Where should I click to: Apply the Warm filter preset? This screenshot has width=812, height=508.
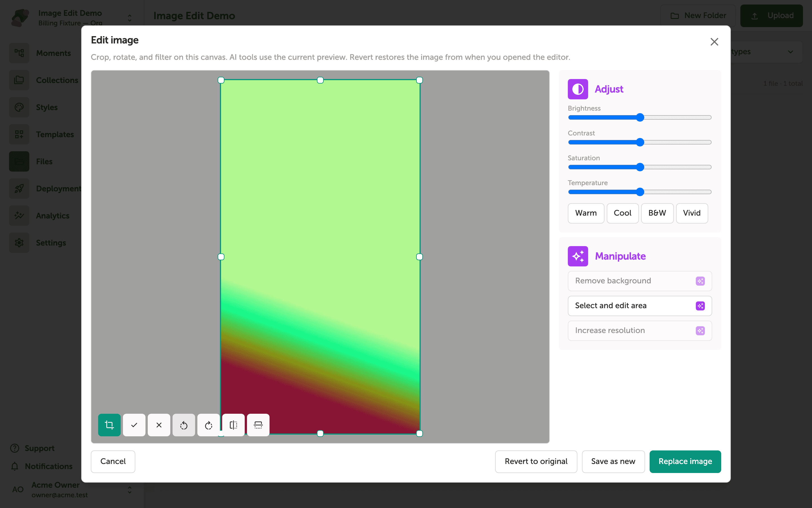586,213
